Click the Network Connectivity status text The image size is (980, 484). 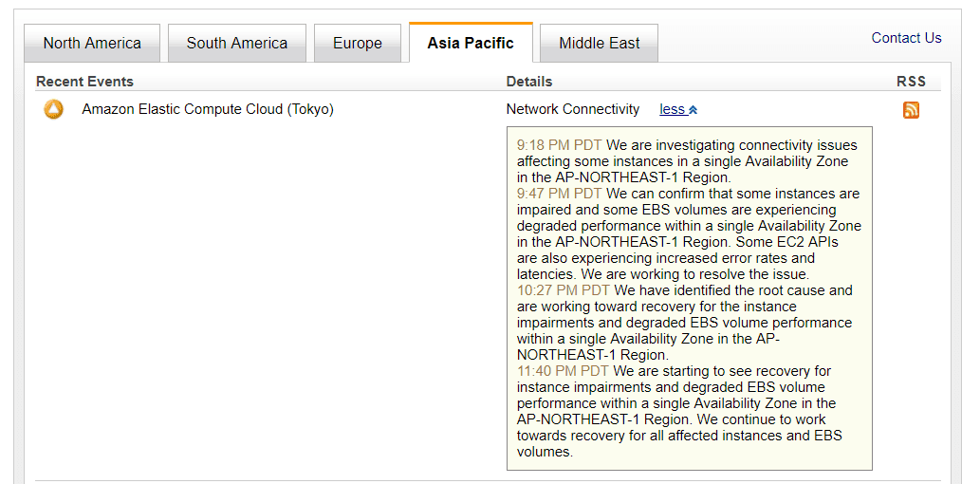[x=573, y=109]
